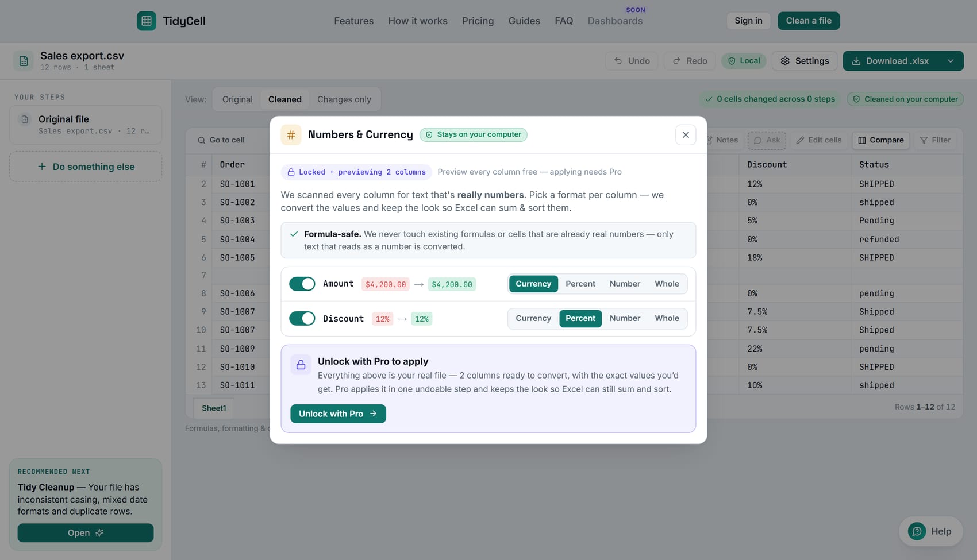Screen dimensions: 977x560
Task: Open the Help chat bubble
Action: (930, 531)
